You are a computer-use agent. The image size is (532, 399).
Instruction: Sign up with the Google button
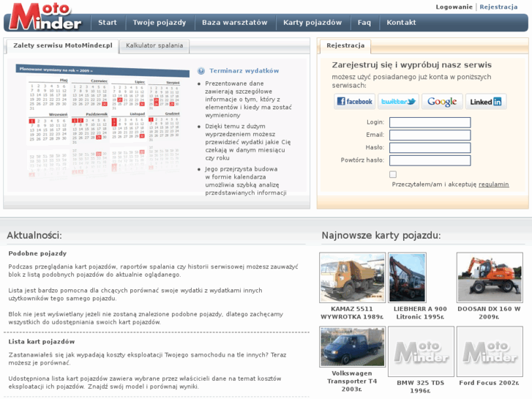442,102
